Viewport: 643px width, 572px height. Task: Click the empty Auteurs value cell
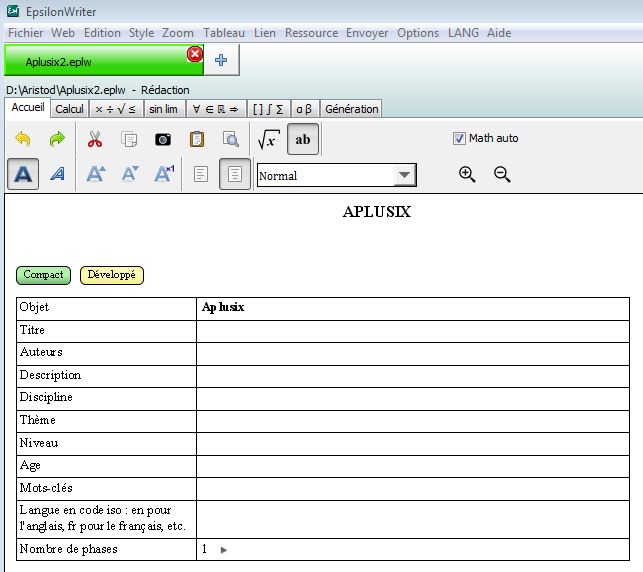[413, 354]
